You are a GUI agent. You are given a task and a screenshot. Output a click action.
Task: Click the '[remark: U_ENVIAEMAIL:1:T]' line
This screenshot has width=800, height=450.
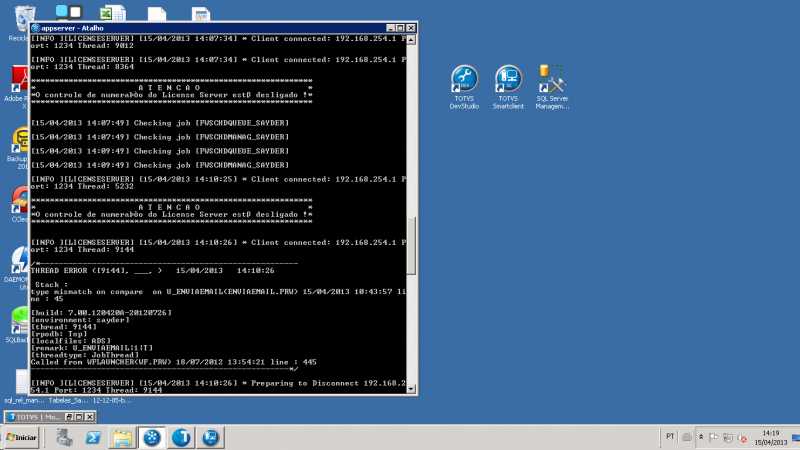(92, 348)
